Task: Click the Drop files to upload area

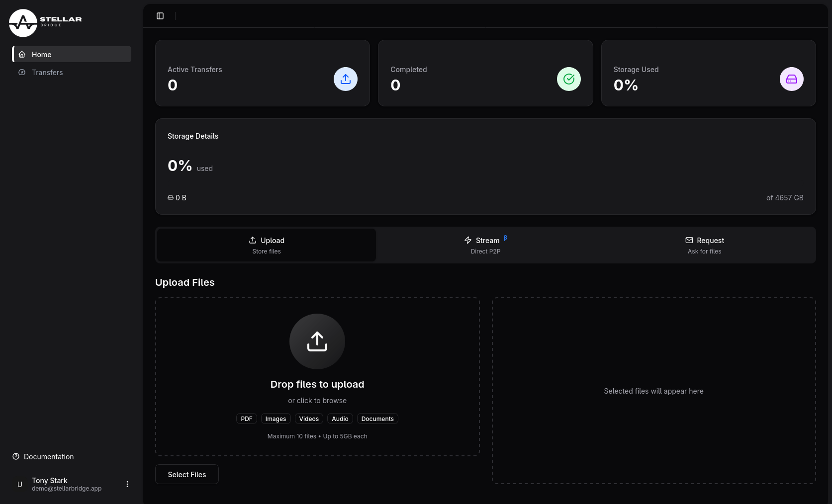Action: tap(317, 384)
